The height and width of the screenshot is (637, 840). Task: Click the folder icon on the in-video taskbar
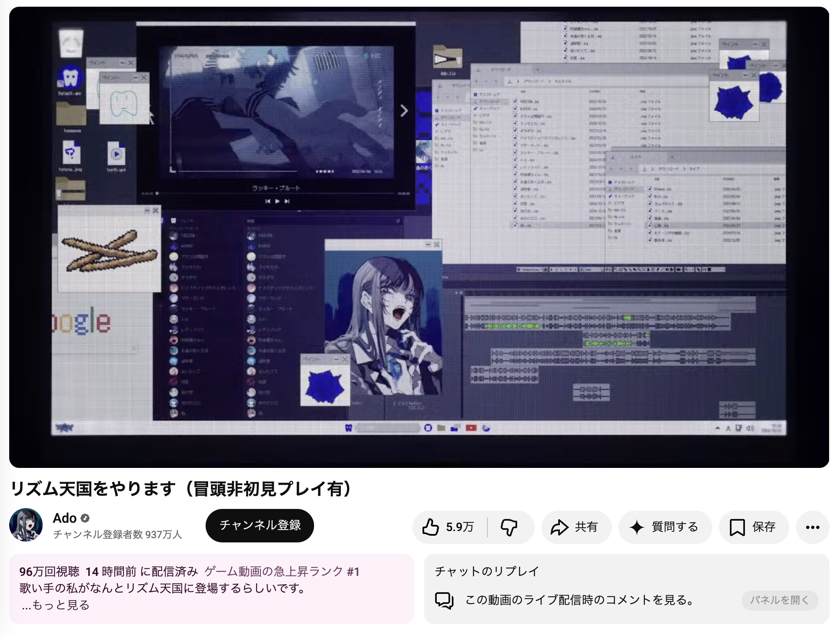pos(441,428)
